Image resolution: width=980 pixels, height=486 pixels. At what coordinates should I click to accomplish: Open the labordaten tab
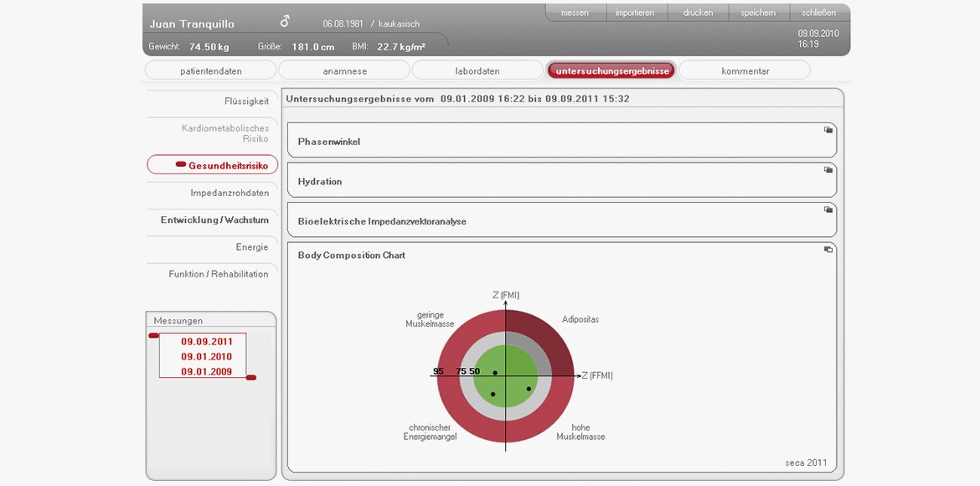477,71
